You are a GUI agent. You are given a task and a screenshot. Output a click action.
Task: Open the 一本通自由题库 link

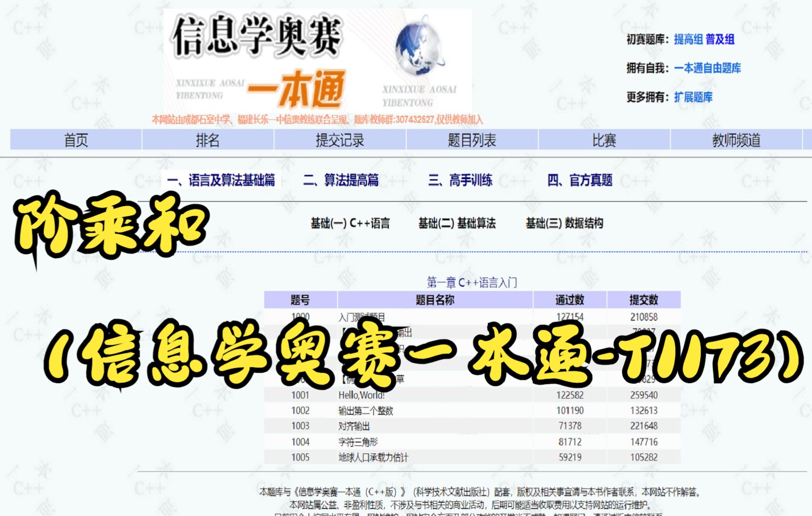point(707,68)
